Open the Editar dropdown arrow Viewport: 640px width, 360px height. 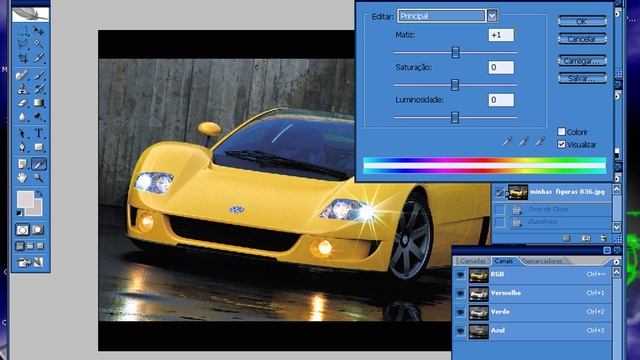492,16
